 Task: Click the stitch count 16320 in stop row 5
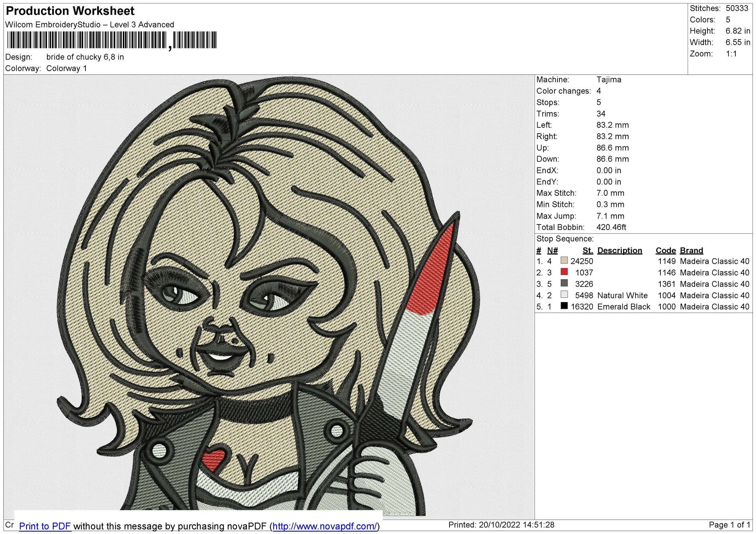click(582, 307)
